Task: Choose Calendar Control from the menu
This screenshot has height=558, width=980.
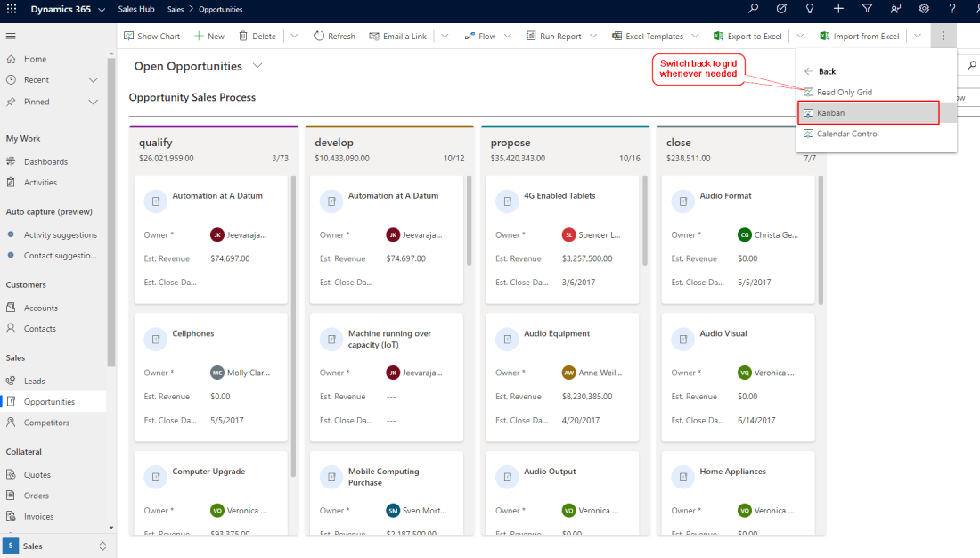Action: tap(847, 134)
